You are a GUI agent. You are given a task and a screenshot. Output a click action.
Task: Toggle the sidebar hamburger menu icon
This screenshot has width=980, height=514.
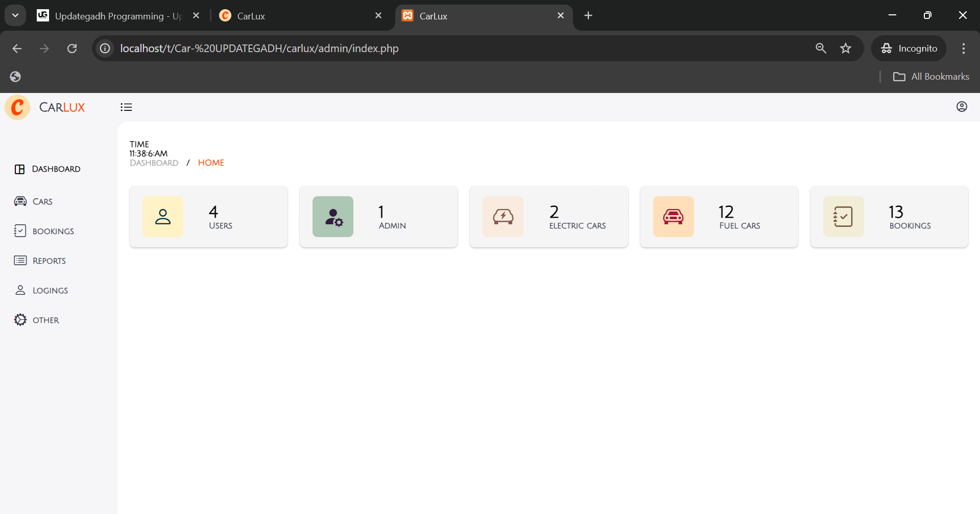tap(126, 107)
